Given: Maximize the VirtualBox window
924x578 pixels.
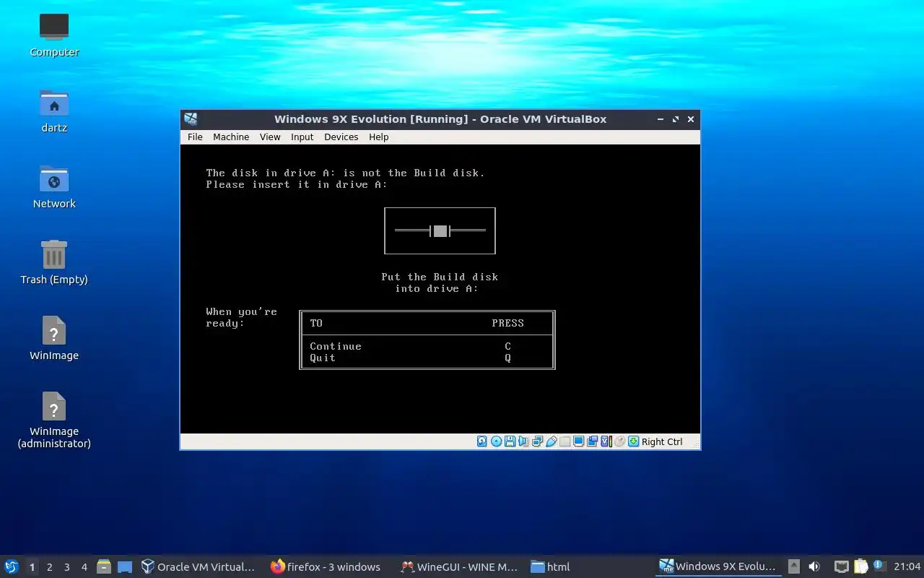Looking at the screenshot, I should (x=676, y=119).
